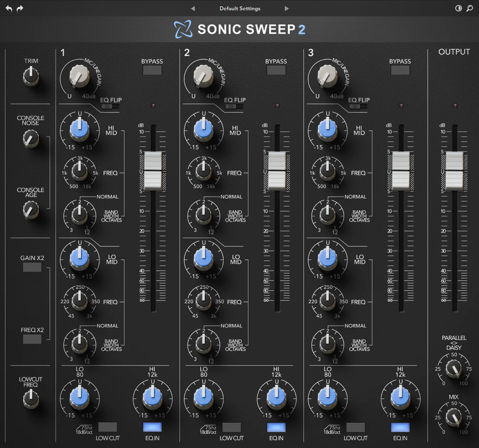
Task: Click the TRIM knob
Action: tap(31, 77)
